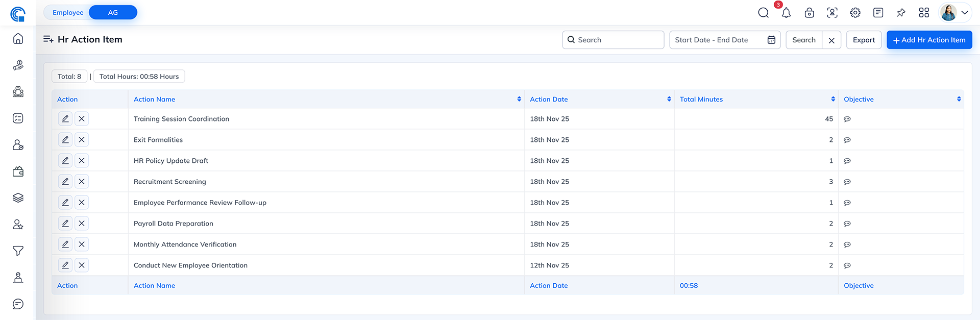
Task: Click Add Hr Action Item button
Action: tap(929, 40)
